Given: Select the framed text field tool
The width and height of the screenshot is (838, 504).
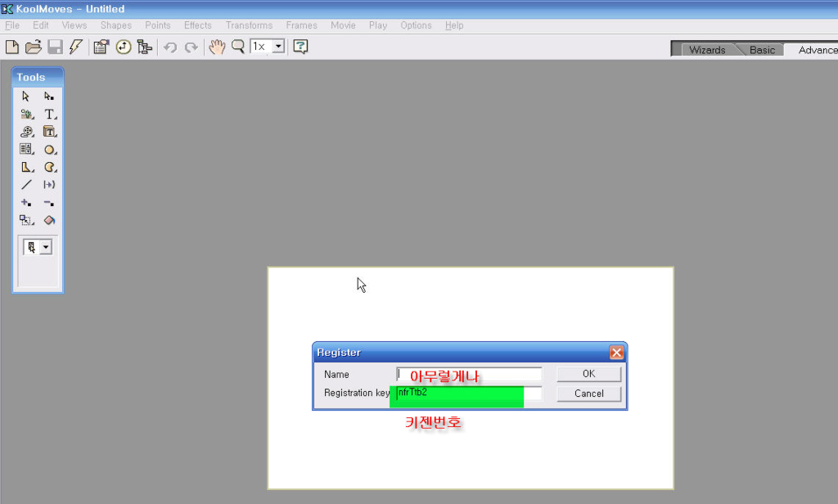Looking at the screenshot, I should point(50,132).
